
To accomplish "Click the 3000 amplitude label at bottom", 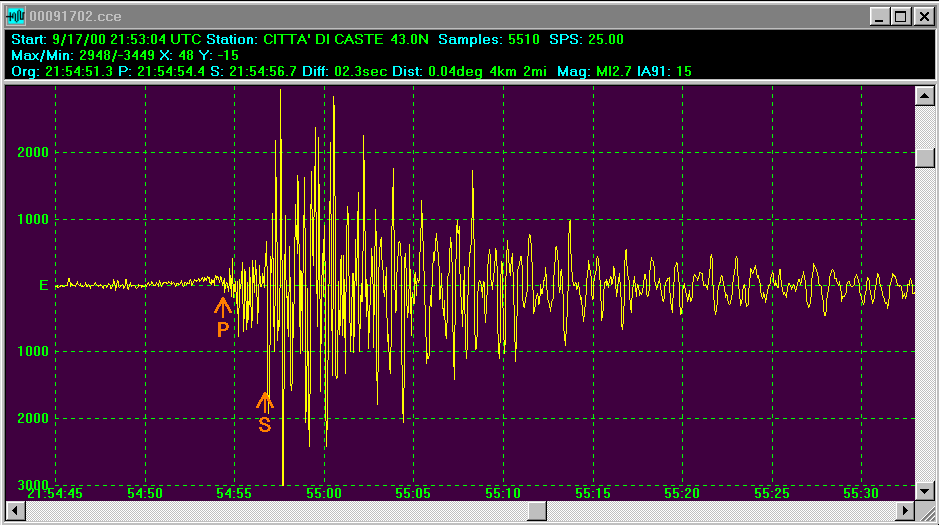I will point(33,484).
